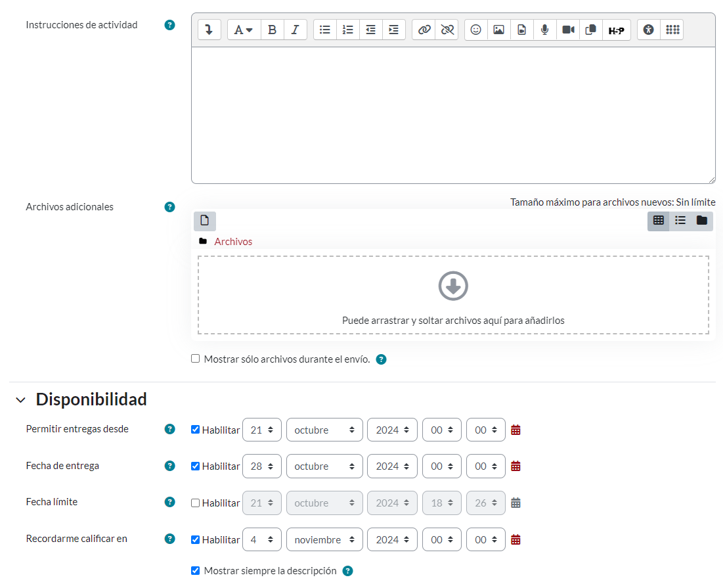Image resolution: width=723 pixels, height=588 pixels.
Task: Record audio with the microphone icon
Action: point(544,30)
